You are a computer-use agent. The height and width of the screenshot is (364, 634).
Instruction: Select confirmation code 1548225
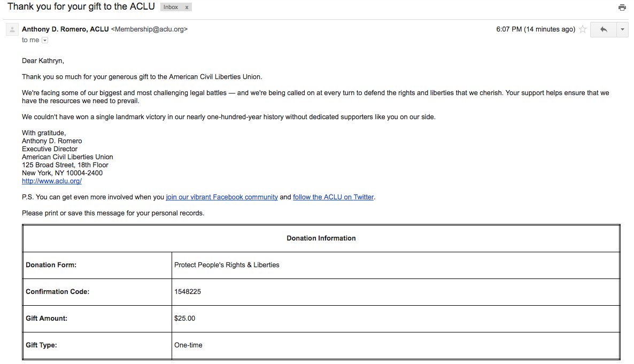pyautogui.click(x=188, y=292)
